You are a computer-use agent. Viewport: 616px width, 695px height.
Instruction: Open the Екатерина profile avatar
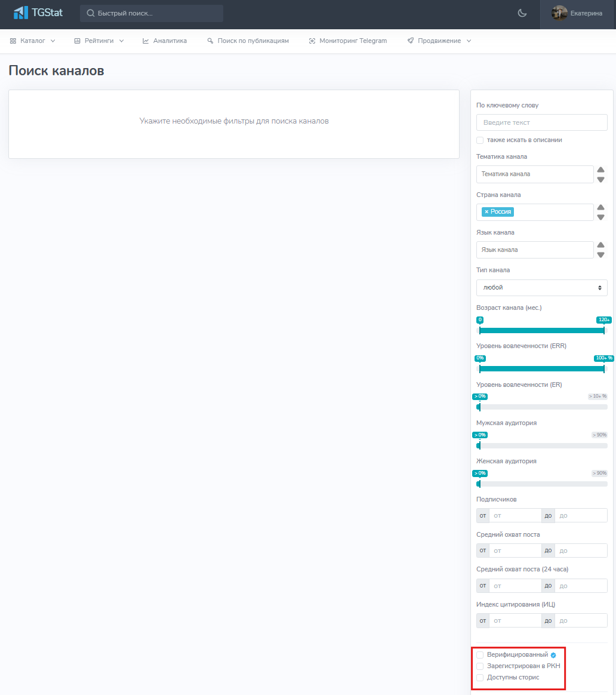(559, 13)
